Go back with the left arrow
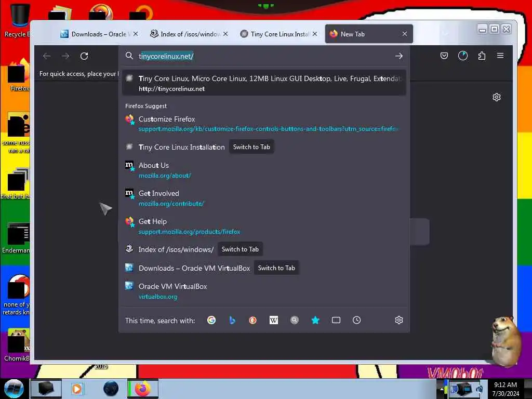532x399 pixels. pos(47,56)
